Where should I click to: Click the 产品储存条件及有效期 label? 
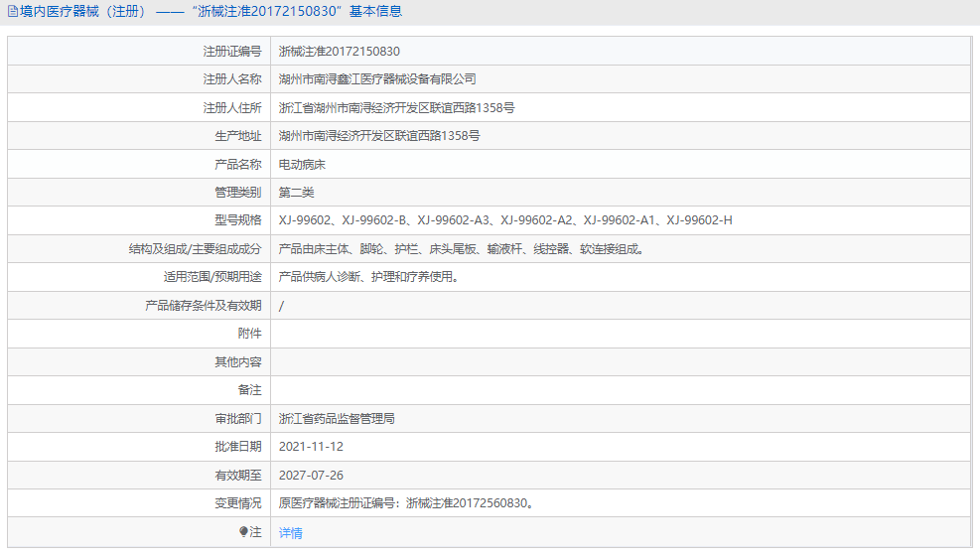tap(204, 306)
